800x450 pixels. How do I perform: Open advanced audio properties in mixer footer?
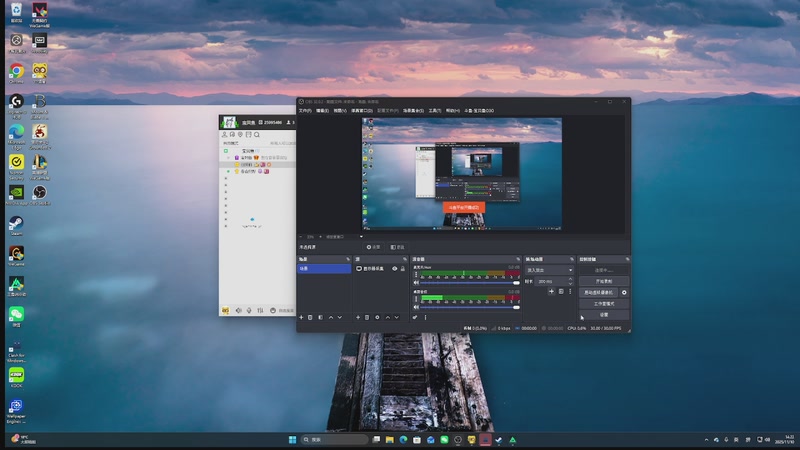pos(415,317)
